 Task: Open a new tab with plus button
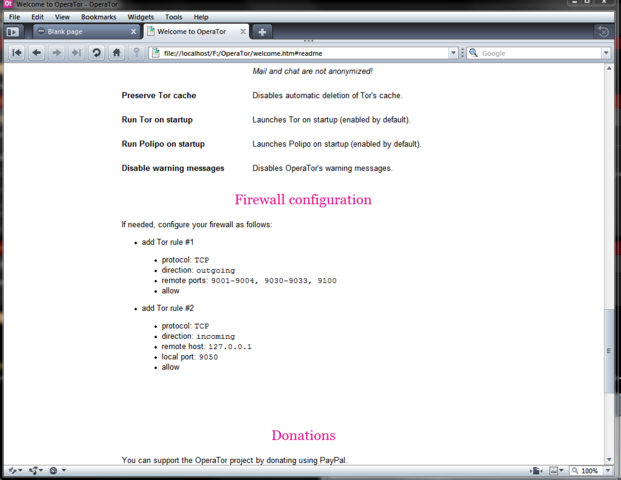(x=262, y=32)
